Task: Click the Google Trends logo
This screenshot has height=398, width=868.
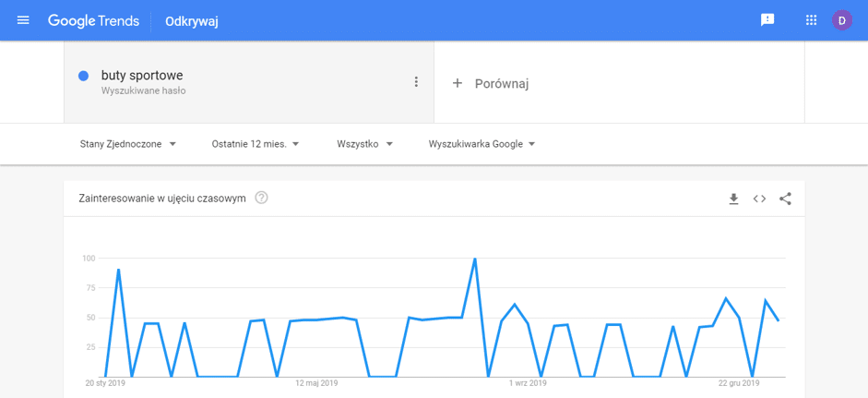Action: pos(93,20)
